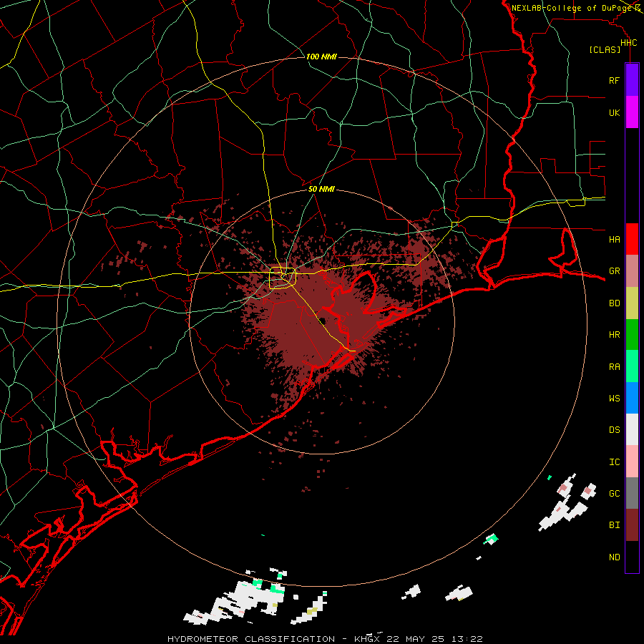Click the HR green legend swatch
The image size is (644, 644).
[632, 335]
